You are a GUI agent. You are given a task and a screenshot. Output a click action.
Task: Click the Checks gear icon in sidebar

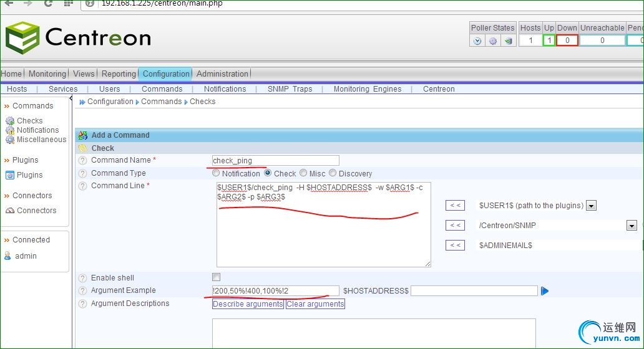[10, 121]
